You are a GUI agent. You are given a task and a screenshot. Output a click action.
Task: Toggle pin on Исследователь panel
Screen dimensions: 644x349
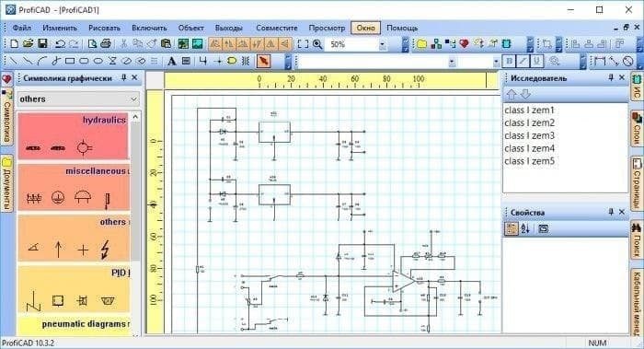[611, 77]
